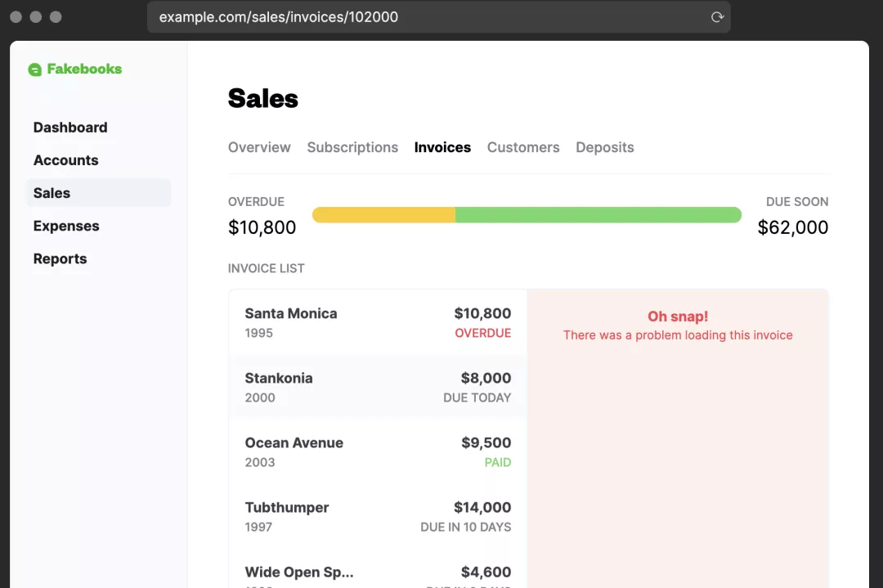Focus the address bar with the invoices URL
883x588 pixels.
pyautogui.click(x=439, y=17)
